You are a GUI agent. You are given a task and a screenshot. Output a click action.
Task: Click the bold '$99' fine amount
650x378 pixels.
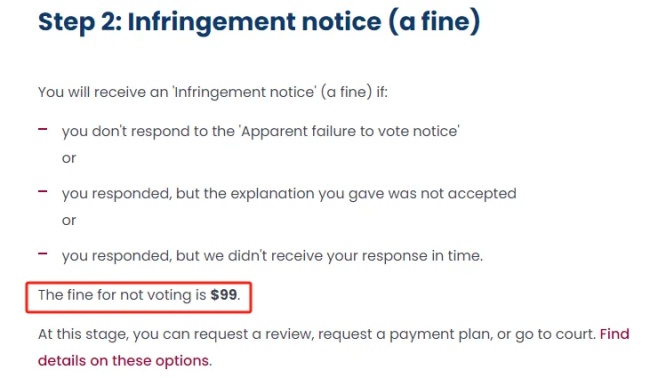[224, 295]
